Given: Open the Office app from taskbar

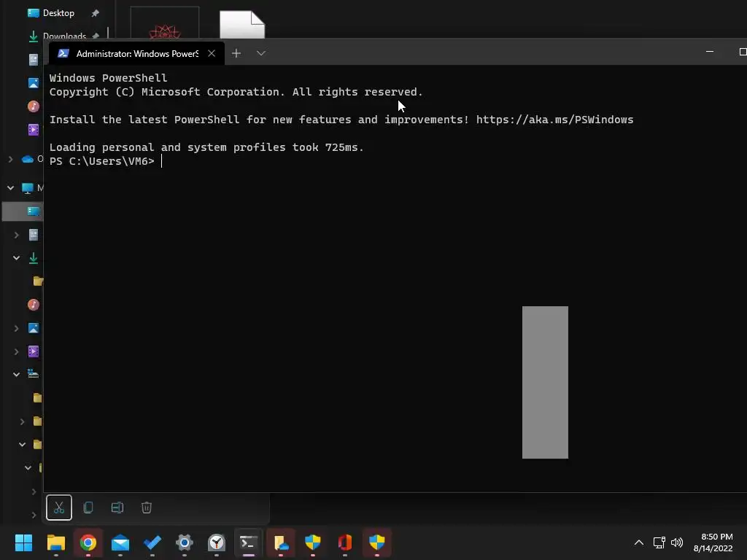Looking at the screenshot, I should (x=345, y=542).
